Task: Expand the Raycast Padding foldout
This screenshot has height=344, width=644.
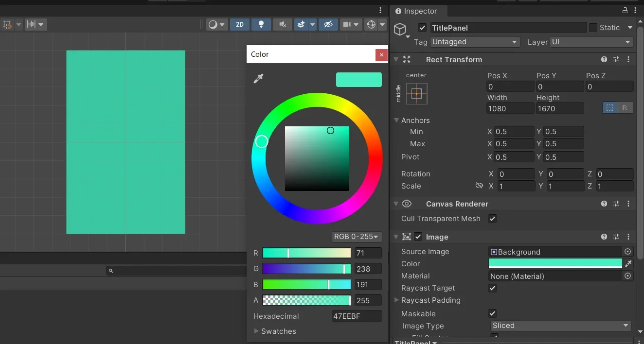Action: pos(396,300)
